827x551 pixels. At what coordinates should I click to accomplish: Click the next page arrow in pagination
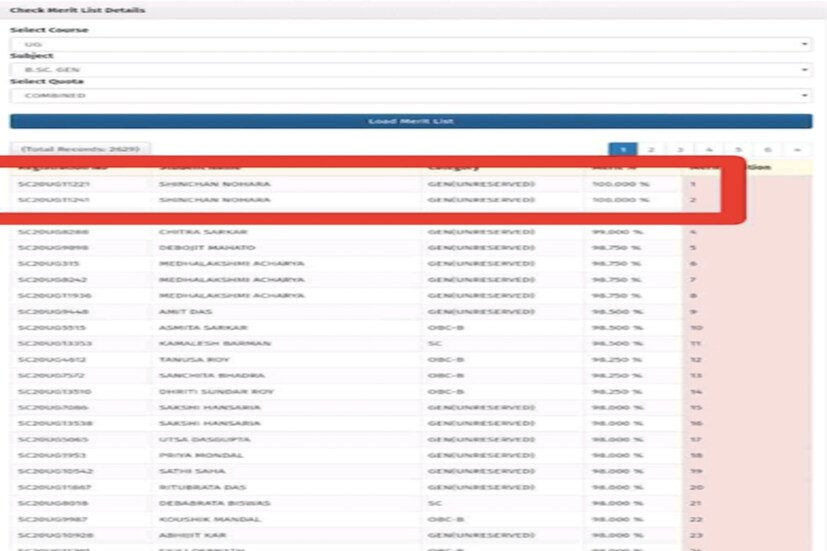pos(796,149)
